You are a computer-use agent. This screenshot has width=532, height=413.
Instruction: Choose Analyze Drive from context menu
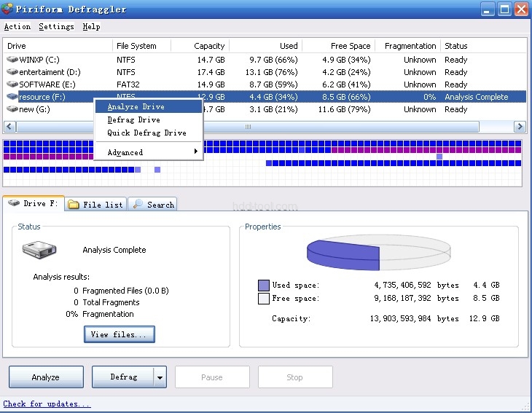click(148, 106)
